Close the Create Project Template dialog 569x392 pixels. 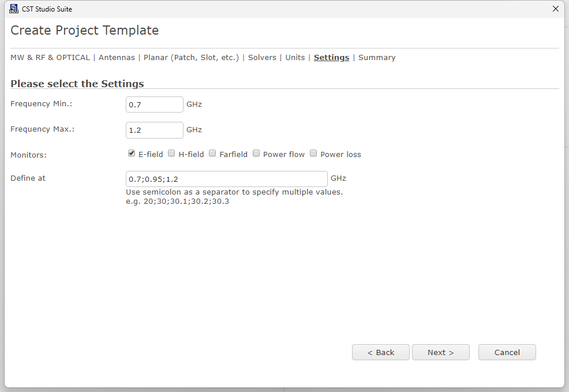click(555, 9)
